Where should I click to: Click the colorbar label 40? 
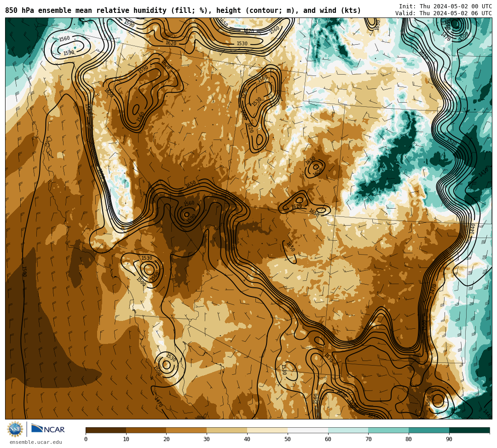click(247, 439)
